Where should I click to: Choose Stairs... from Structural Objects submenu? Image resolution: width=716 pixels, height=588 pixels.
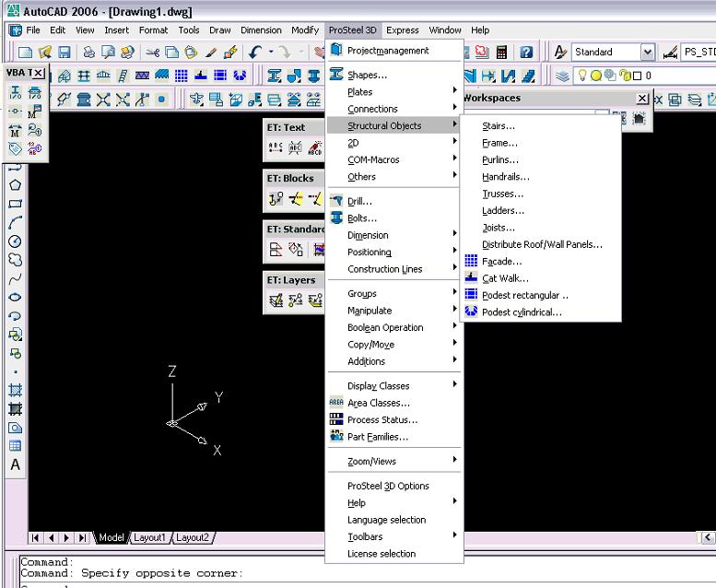tap(541, 125)
